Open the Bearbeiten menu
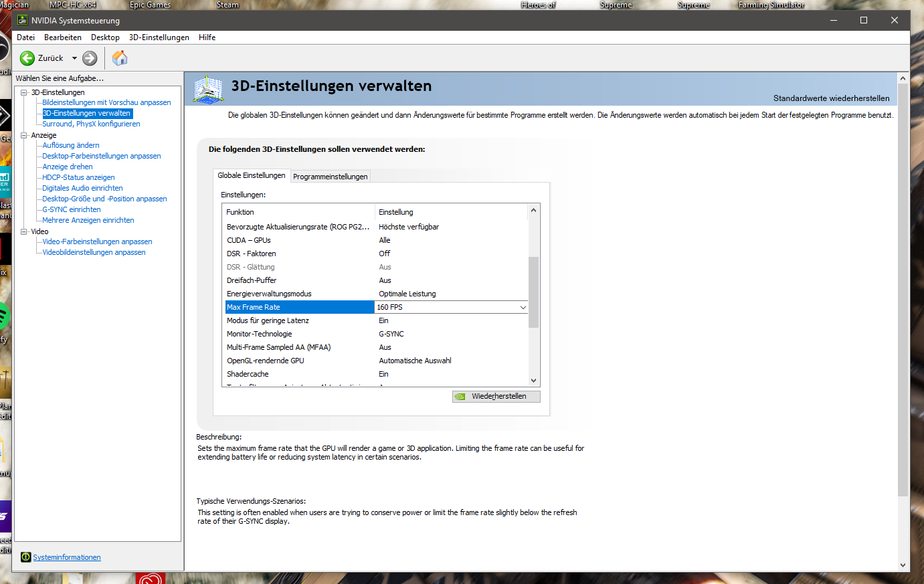The image size is (924, 584). click(x=63, y=37)
